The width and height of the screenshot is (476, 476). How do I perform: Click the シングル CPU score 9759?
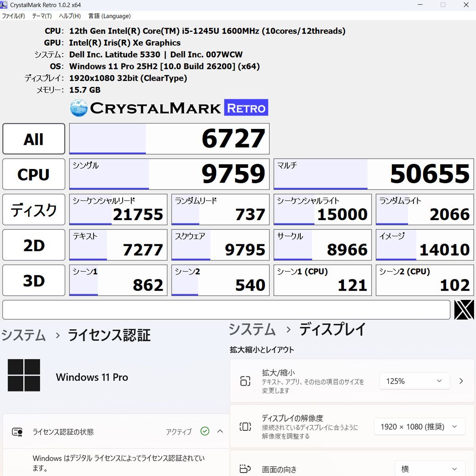pyautogui.click(x=169, y=174)
